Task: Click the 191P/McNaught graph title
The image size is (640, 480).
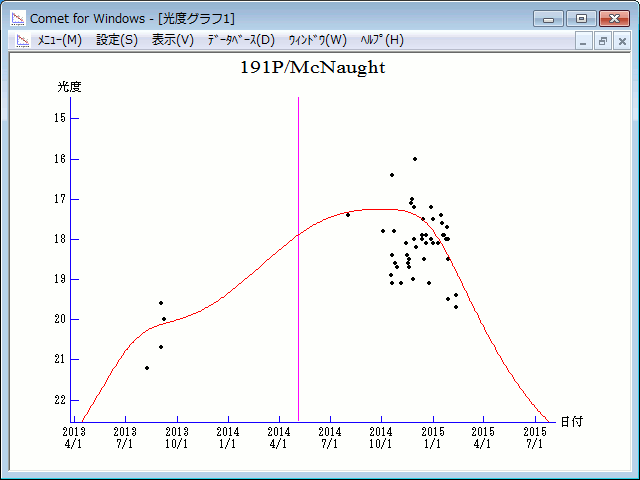Action: point(312,68)
